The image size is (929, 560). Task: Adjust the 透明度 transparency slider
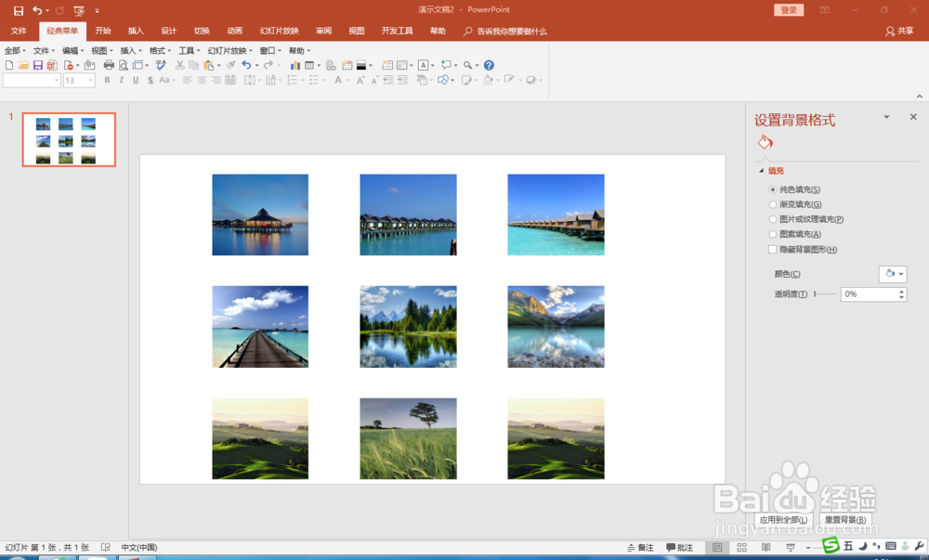pos(825,293)
